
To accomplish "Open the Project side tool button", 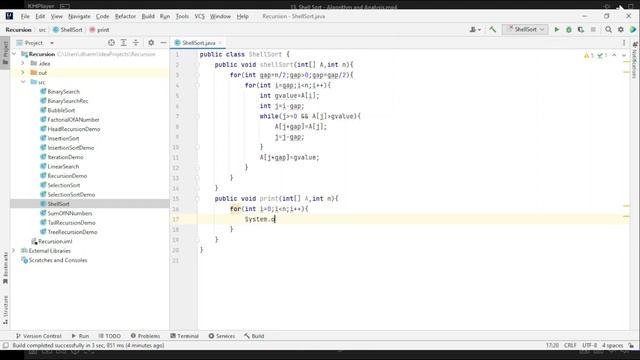I will pyautogui.click(x=5, y=52).
